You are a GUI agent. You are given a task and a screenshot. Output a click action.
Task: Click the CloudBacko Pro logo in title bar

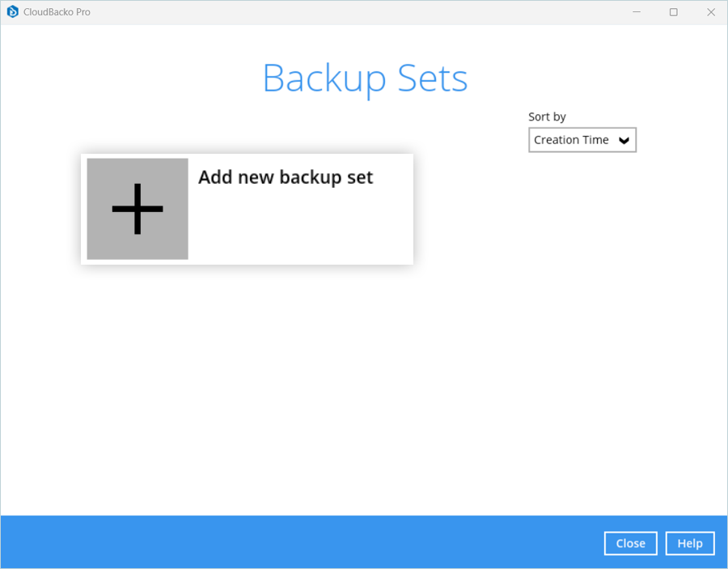tap(12, 12)
